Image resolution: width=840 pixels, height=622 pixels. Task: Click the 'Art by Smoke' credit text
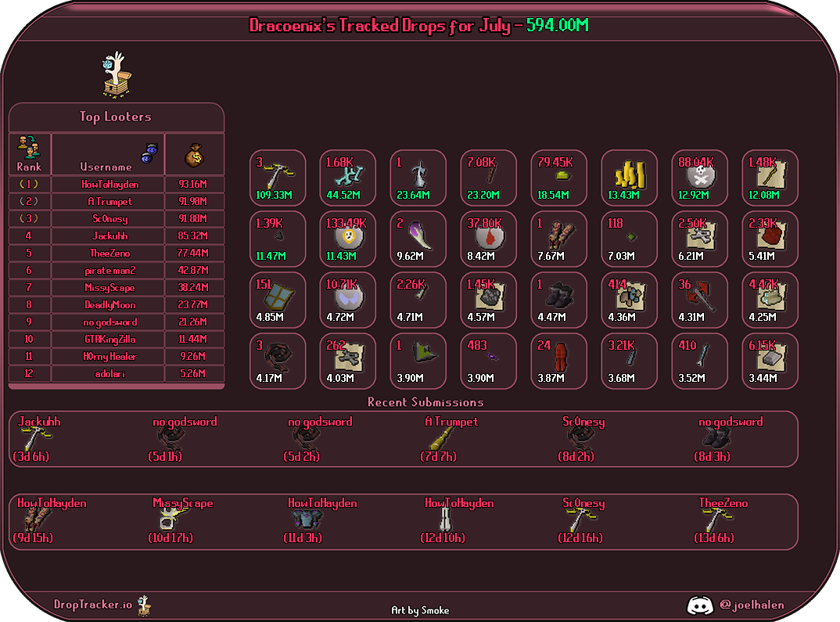420,610
